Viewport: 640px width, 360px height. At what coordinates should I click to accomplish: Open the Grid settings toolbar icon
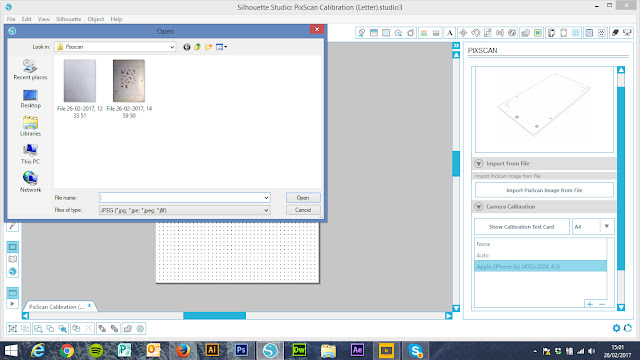coord(576,33)
